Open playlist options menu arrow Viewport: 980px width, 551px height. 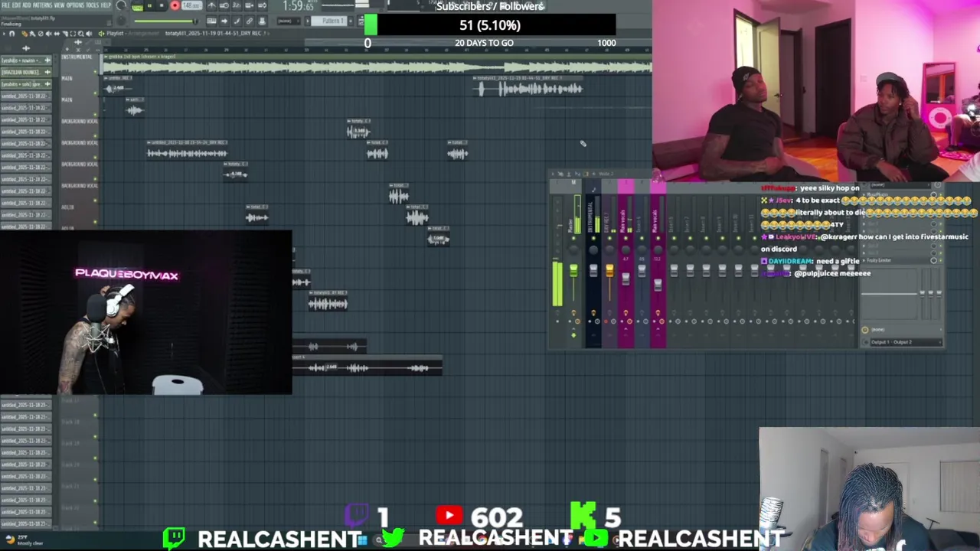(4, 34)
